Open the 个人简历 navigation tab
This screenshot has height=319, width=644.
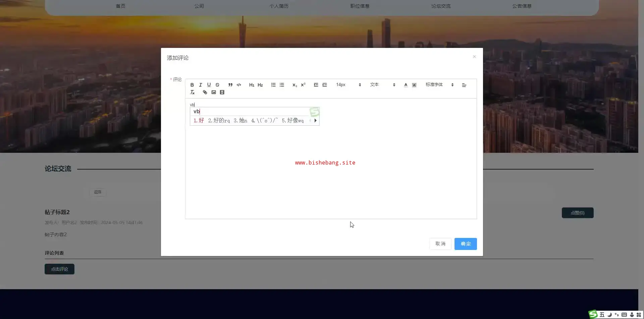tap(279, 6)
